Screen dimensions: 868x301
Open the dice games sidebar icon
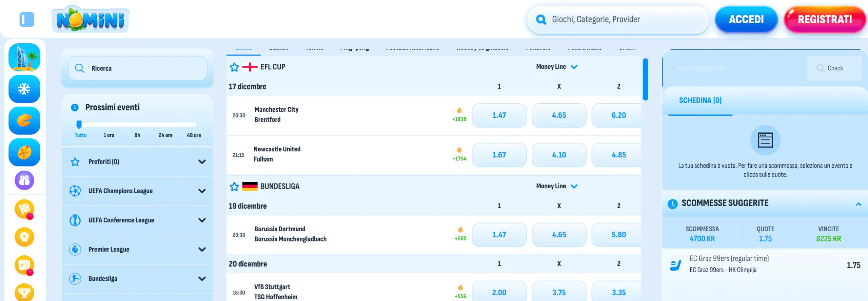coord(24,209)
